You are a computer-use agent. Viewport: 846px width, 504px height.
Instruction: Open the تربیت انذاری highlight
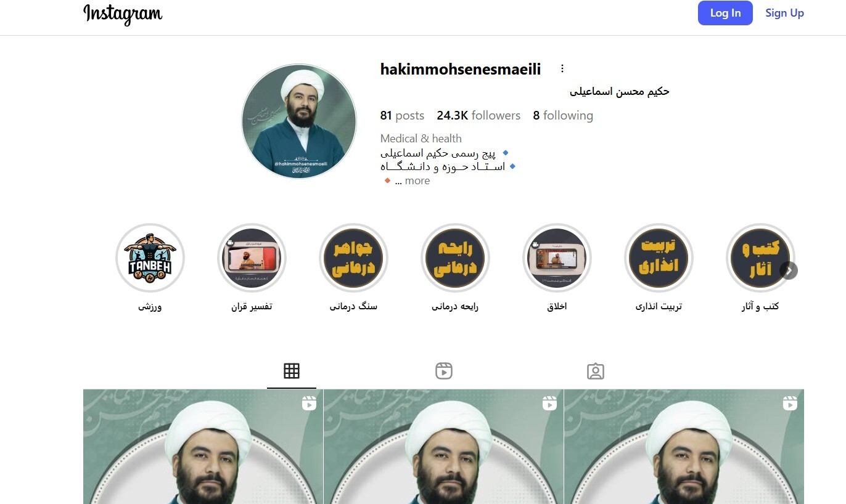pos(659,258)
